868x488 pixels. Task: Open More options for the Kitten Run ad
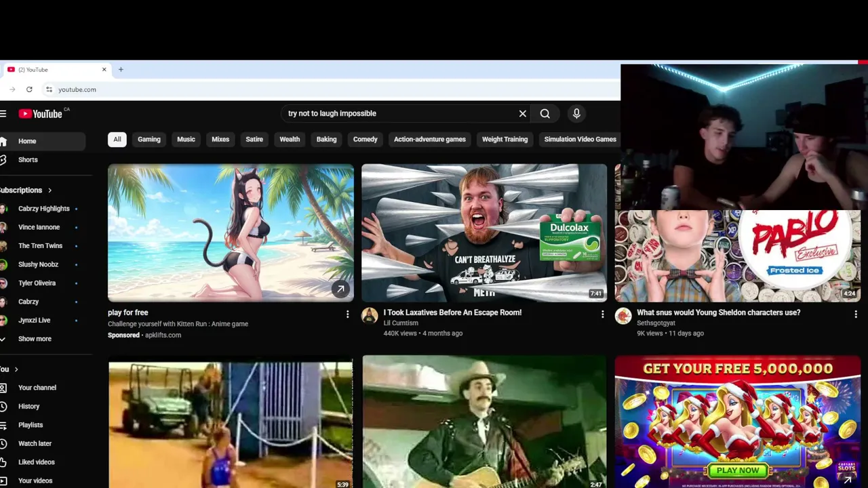(347, 314)
